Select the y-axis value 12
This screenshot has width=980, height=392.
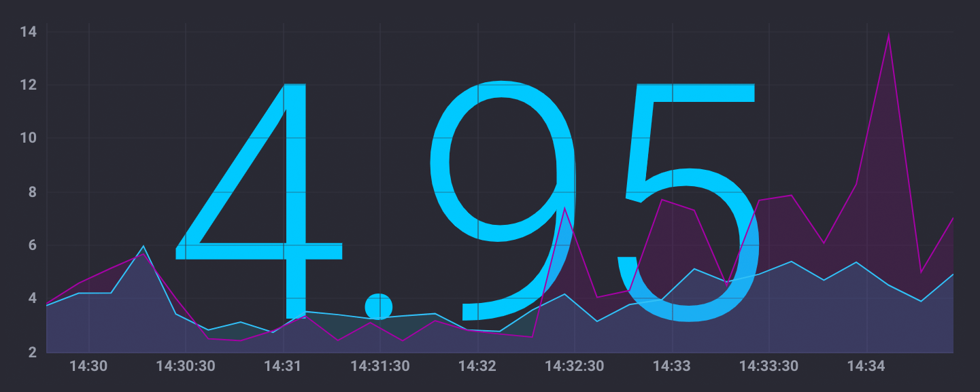tap(28, 86)
